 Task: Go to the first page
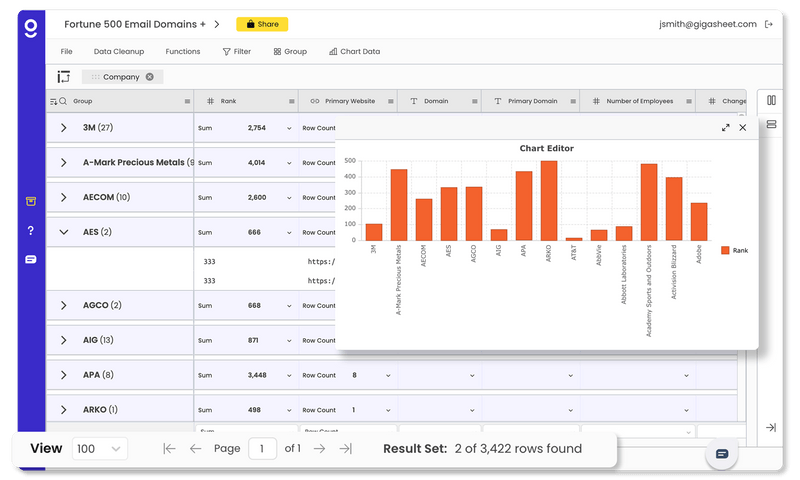pos(169,448)
